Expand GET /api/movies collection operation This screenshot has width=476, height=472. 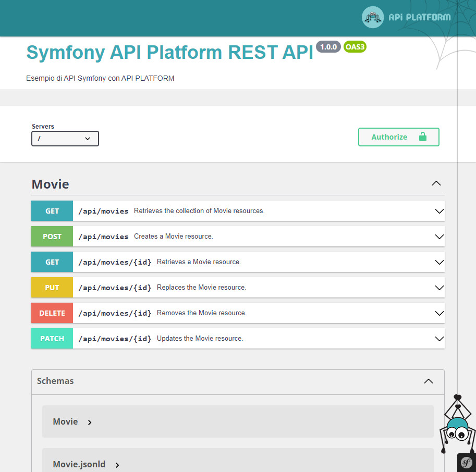tap(238, 211)
